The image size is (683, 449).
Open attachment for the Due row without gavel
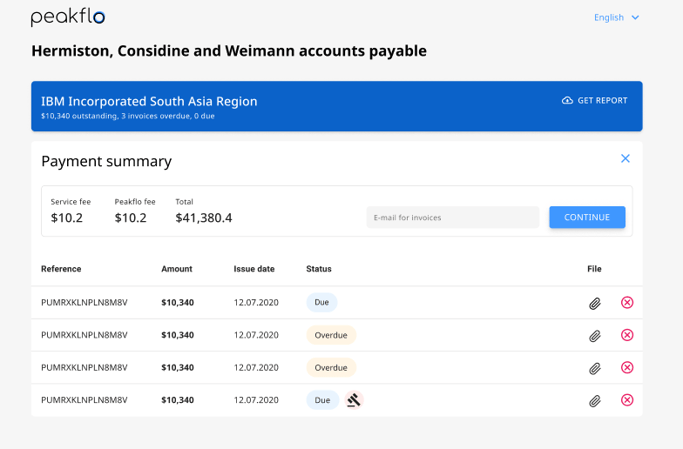coord(595,303)
